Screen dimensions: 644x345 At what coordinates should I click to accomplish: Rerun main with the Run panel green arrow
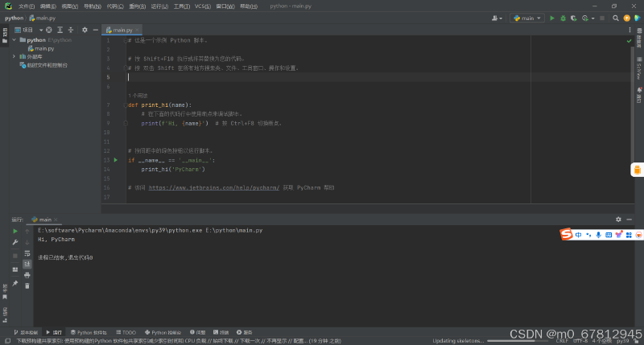(x=15, y=231)
